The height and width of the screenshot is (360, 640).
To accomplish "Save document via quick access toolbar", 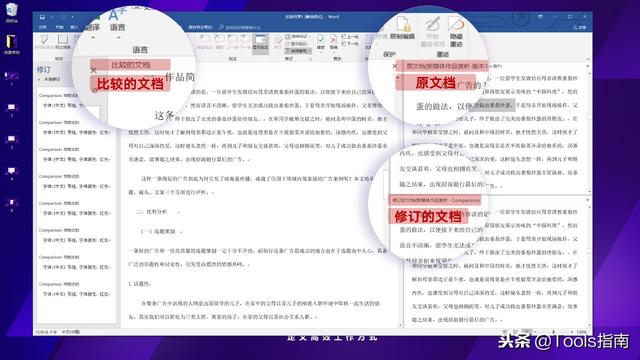I will coord(42,17).
